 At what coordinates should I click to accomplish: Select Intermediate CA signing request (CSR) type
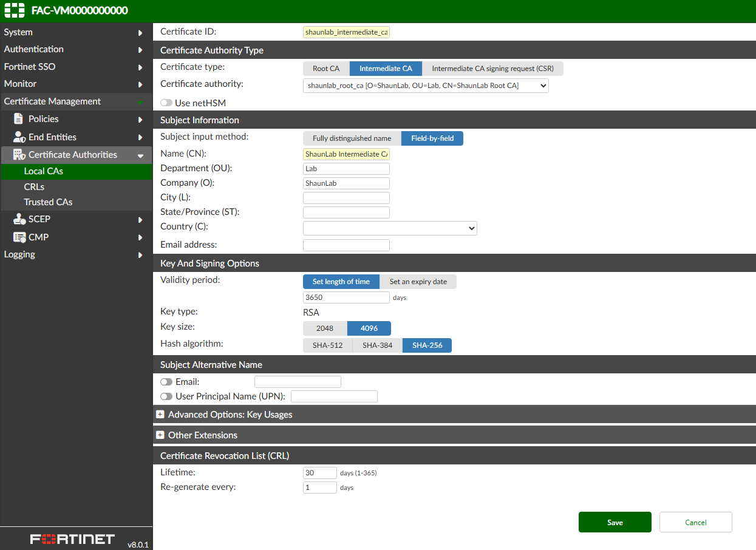point(492,69)
